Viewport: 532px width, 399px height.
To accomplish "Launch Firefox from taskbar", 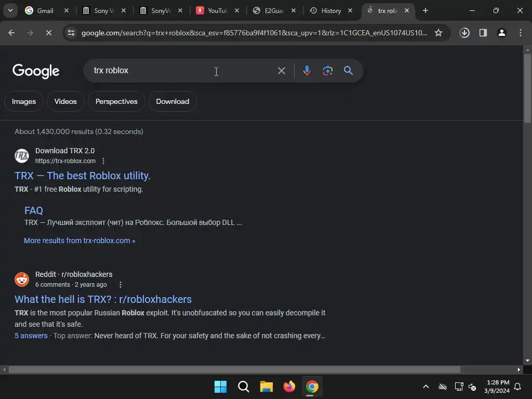I will tap(289, 387).
